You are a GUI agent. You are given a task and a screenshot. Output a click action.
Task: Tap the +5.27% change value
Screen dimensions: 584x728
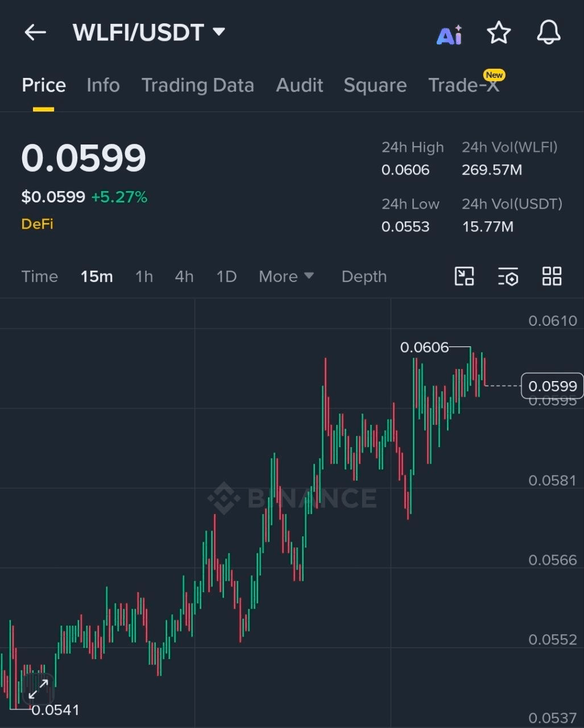click(119, 197)
